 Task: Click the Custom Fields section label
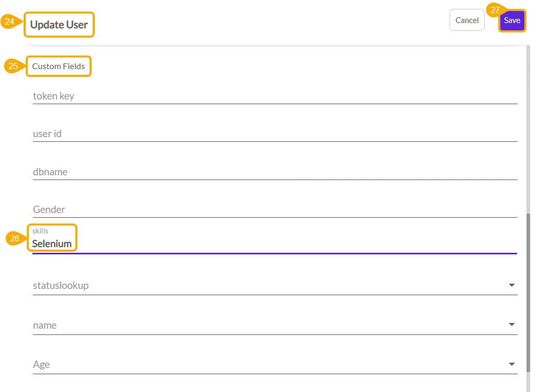pos(59,66)
